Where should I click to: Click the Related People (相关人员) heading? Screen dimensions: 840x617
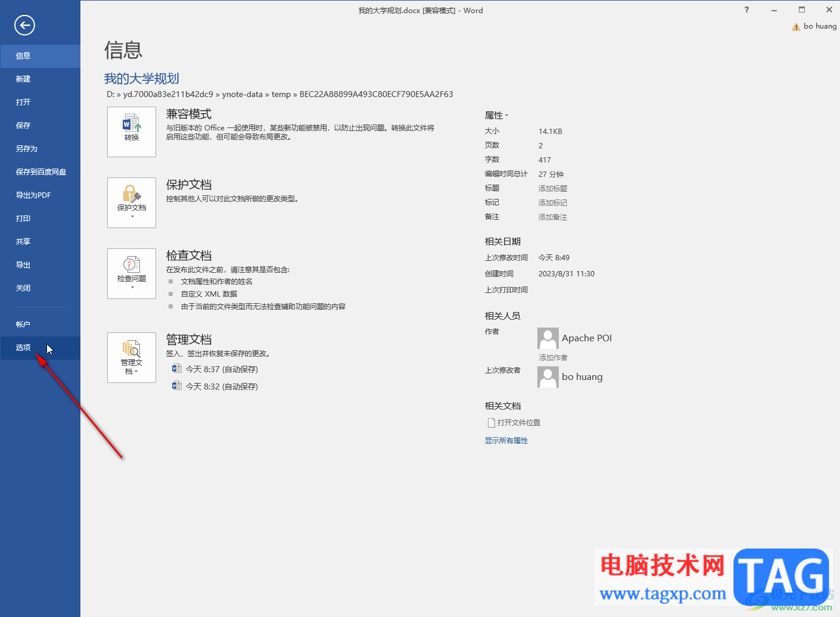503,316
